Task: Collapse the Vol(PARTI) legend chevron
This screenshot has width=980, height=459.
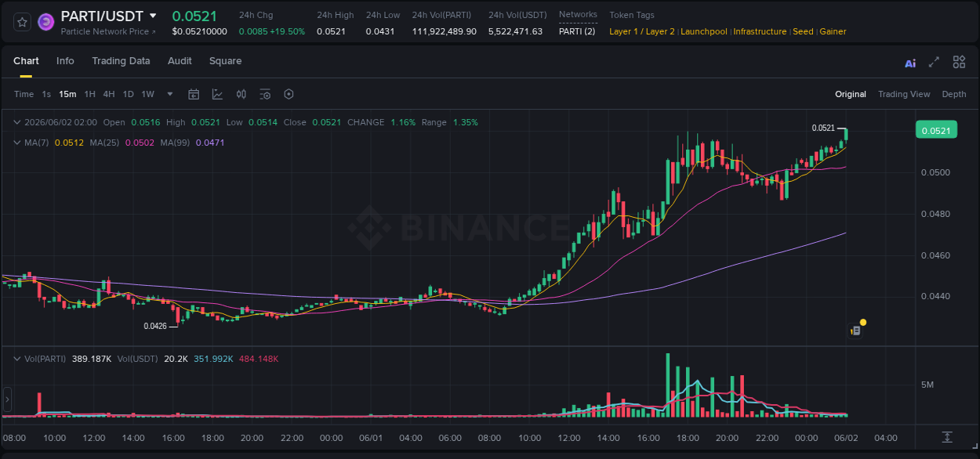Action: coord(17,359)
